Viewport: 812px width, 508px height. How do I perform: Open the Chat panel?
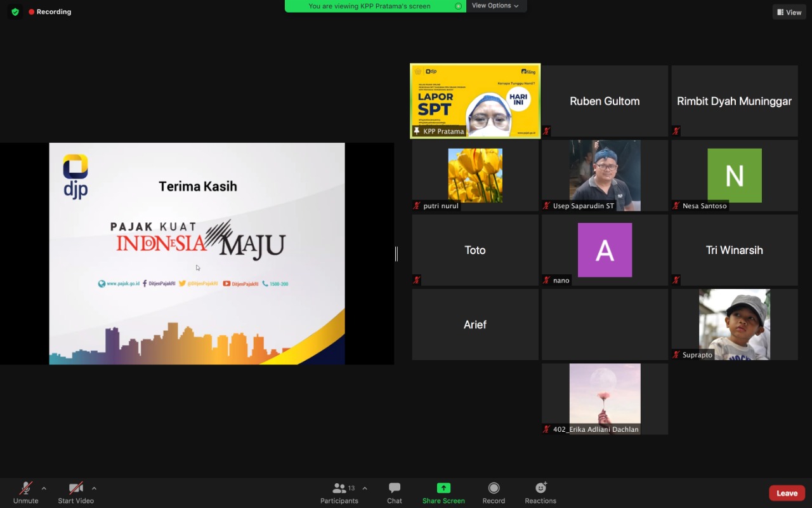[x=395, y=492]
